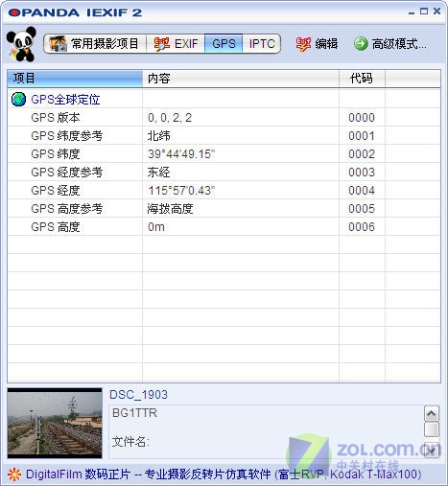This screenshot has width=448, height=486.
Task: Click the BG1TTR text in info box
Action: pos(134,413)
